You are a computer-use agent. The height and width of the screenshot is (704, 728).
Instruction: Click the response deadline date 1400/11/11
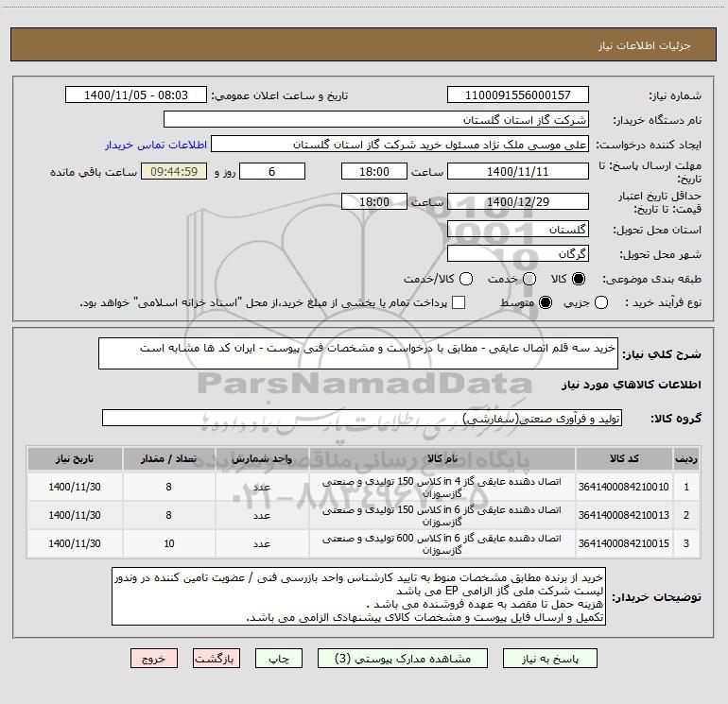(518, 171)
